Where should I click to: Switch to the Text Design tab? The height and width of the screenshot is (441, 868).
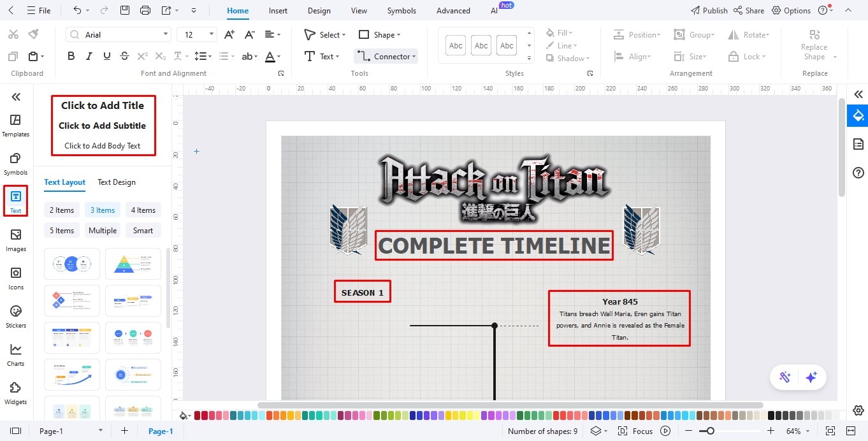click(x=117, y=182)
